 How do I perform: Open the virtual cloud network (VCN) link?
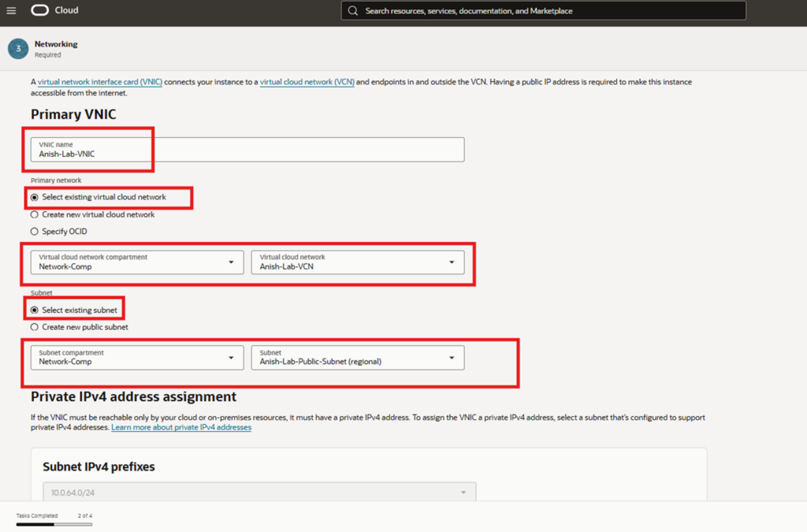tap(307, 82)
